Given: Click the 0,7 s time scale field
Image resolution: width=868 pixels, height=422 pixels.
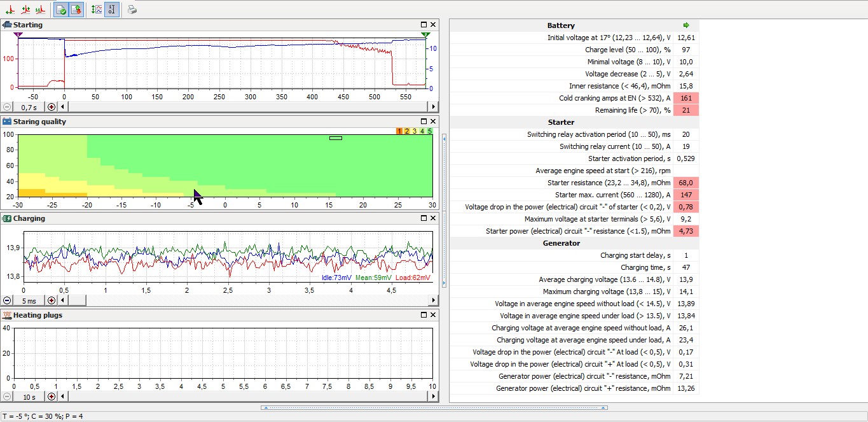Looking at the screenshot, I should click(x=29, y=107).
